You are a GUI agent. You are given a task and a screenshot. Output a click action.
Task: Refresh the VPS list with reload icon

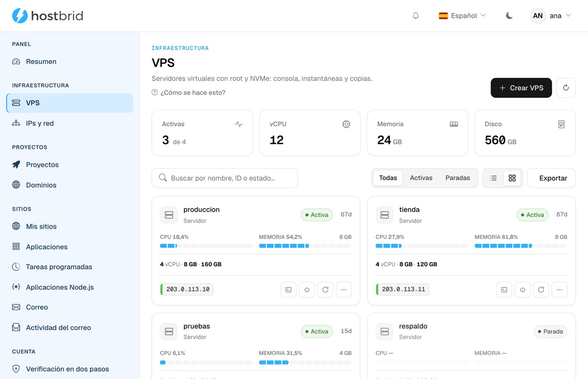coord(566,88)
